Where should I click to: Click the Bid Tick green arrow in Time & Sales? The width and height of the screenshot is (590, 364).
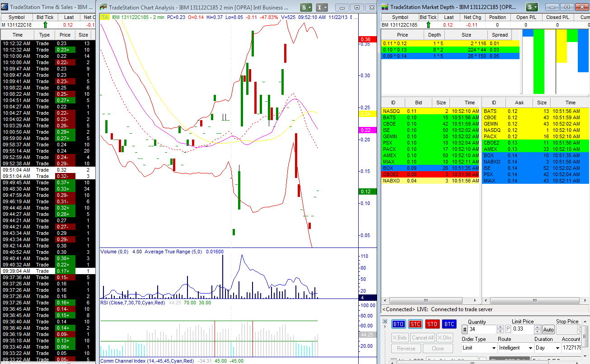pos(45,25)
